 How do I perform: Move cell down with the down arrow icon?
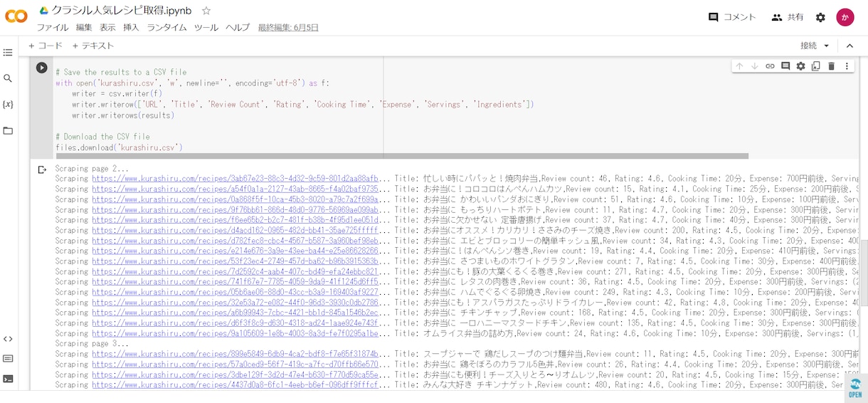[755, 66]
